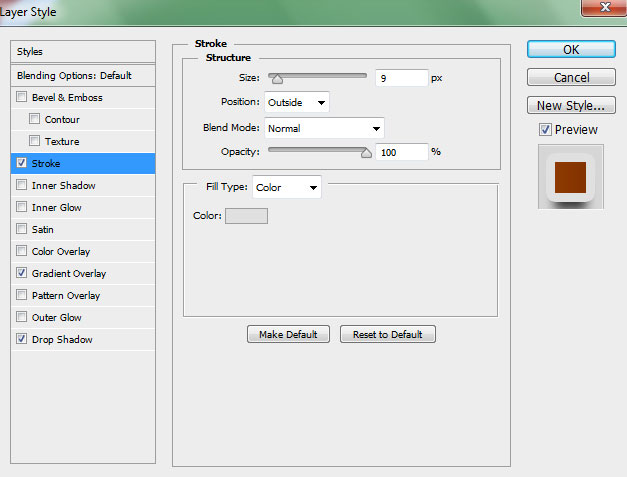Open the Bevel & Emboss settings panel
Image resolution: width=627 pixels, height=477 pixels.
click(x=67, y=98)
